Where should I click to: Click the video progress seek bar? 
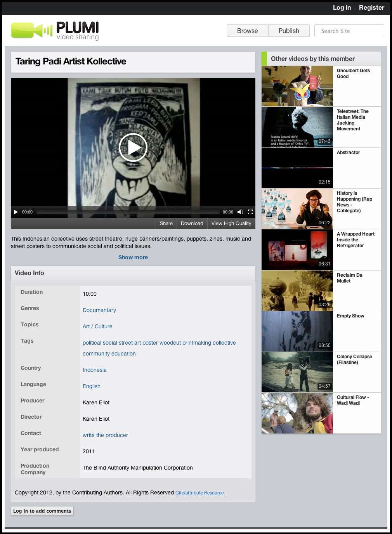tap(128, 212)
